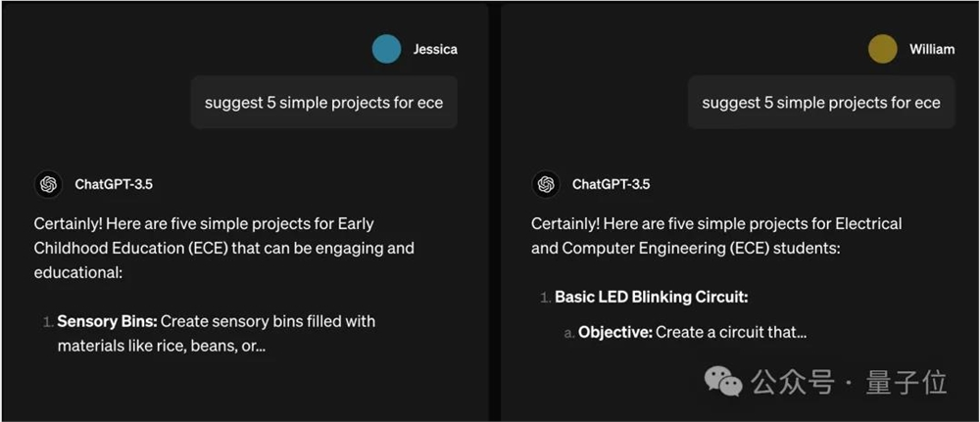
Task: Click the WeChat logo watermark icon
Action: (x=724, y=382)
